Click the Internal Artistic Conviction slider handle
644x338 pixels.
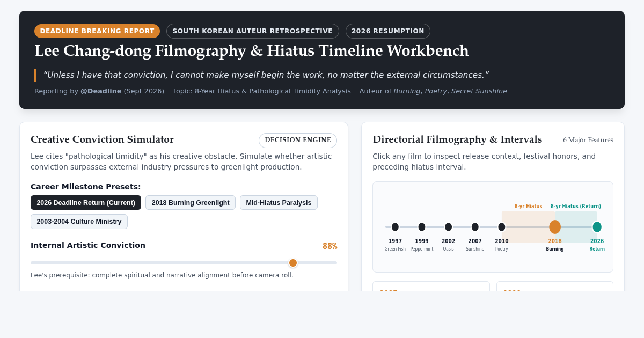(x=293, y=263)
